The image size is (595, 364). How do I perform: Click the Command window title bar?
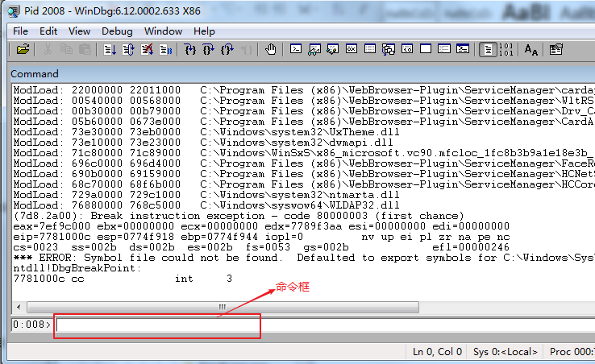302,73
